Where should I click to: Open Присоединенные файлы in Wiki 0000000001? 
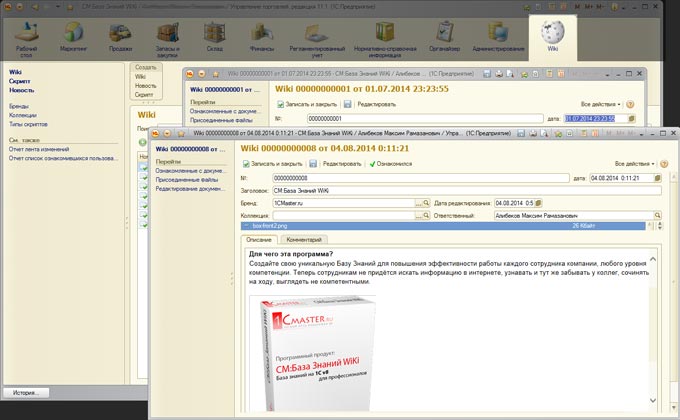coord(221,120)
